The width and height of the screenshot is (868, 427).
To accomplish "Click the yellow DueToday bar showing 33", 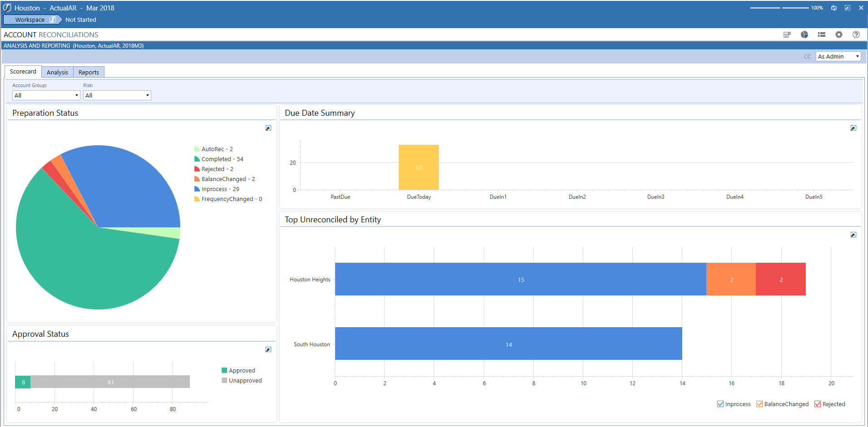I will pos(418,167).
